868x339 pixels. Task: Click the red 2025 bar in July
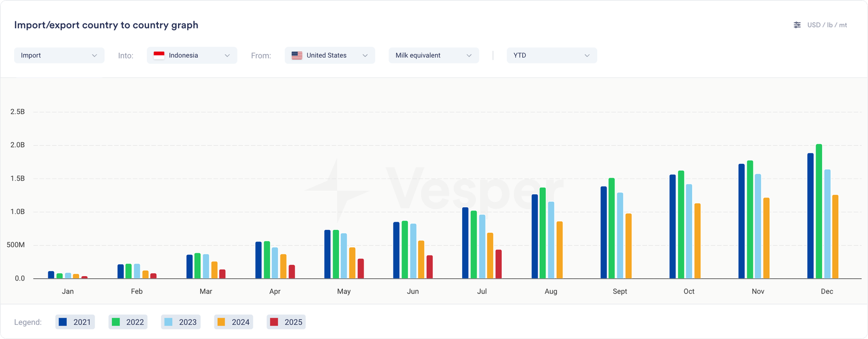[x=499, y=264]
